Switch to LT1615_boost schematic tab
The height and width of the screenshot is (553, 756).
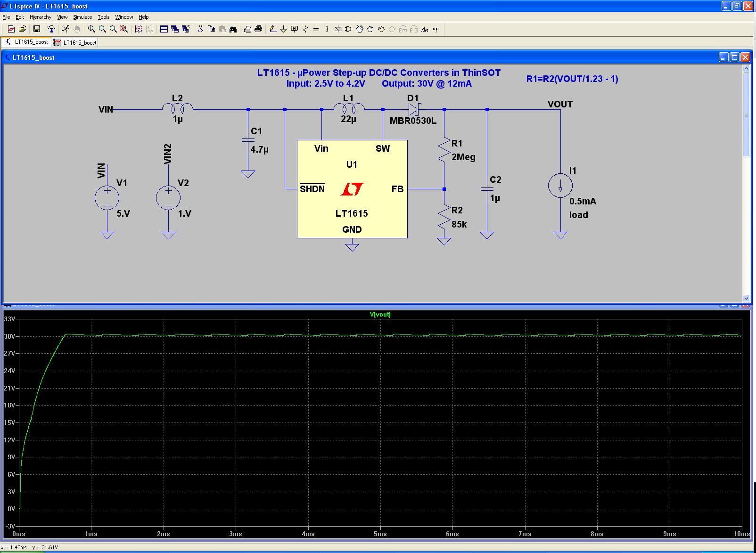coord(26,42)
